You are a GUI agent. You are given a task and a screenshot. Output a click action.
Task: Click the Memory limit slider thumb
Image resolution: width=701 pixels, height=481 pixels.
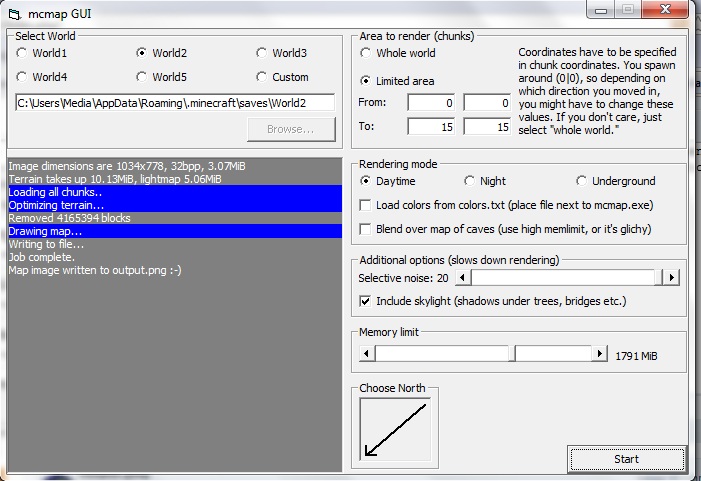pos(512,354)
